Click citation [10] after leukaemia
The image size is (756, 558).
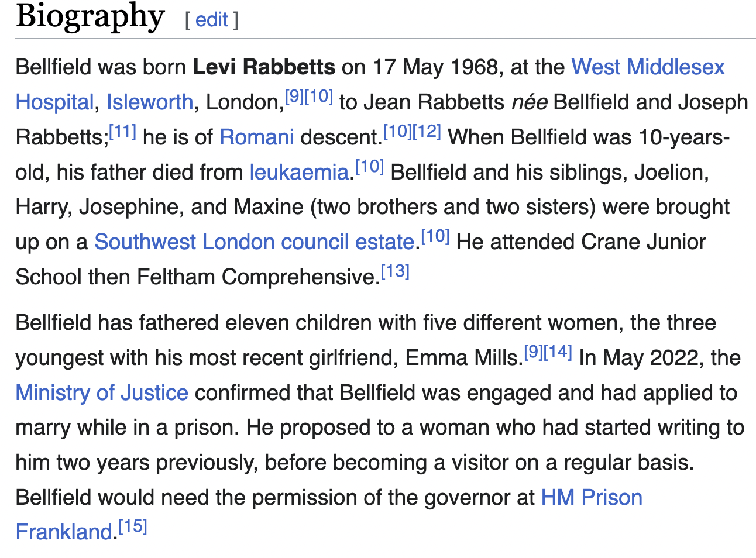(369, 167)
